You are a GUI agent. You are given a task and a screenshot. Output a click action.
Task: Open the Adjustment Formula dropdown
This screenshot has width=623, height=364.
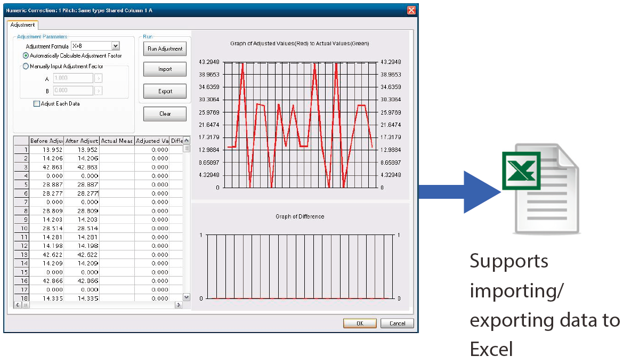tap(115, 46)
